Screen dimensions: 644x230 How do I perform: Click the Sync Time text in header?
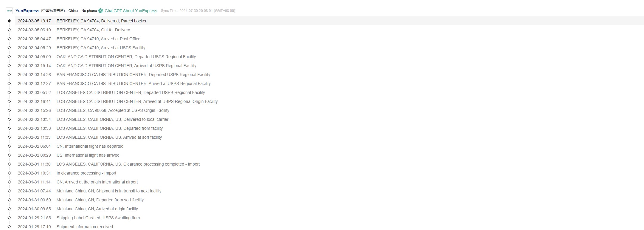(198, 11)
